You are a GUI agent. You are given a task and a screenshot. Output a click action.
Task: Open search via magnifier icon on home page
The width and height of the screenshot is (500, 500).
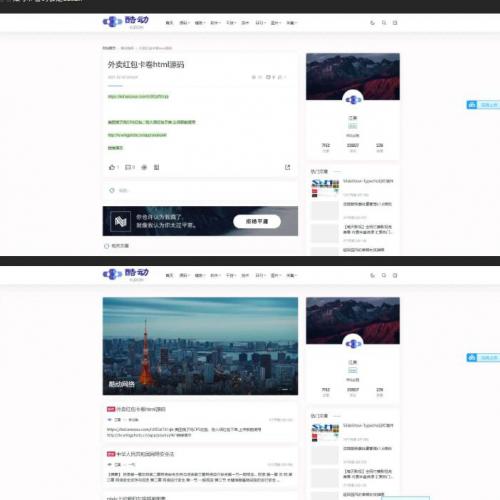[384, 275]
